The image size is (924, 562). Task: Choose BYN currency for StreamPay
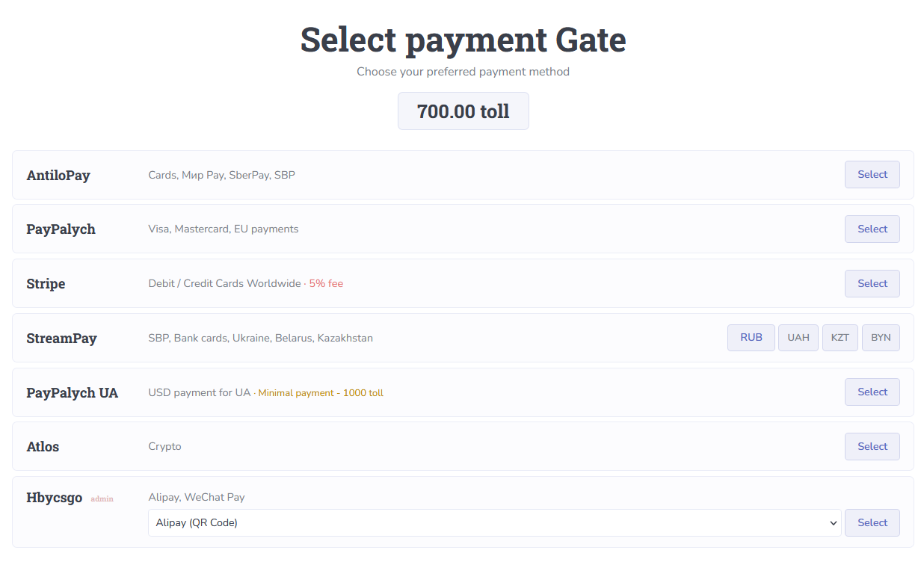pyautogui.click(x=881, y=338)
